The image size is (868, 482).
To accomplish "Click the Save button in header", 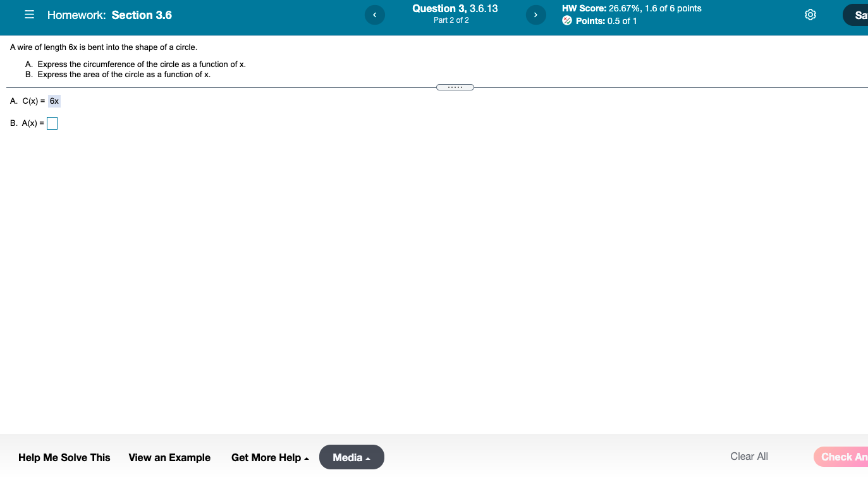I will (855, 15).
